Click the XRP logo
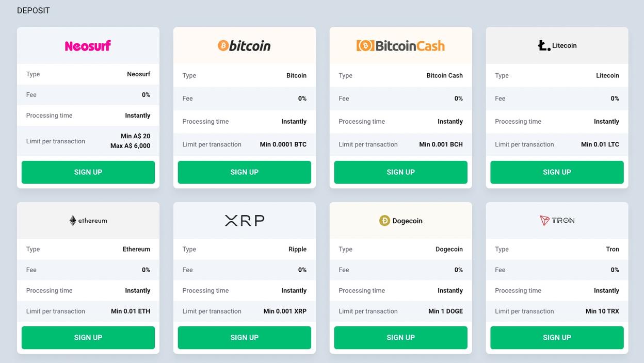Screen dimensions: 644x363 pyautogui.click(x=245, y=221)
